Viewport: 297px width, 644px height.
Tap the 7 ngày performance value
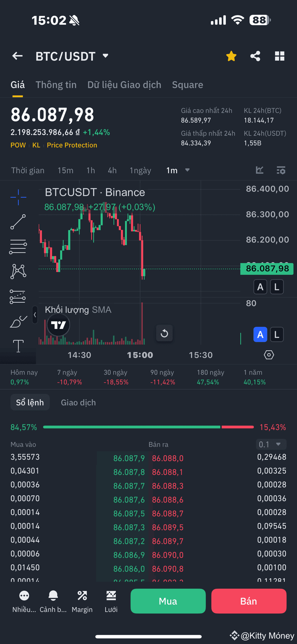pyautogui.click(x=70, y=382)
